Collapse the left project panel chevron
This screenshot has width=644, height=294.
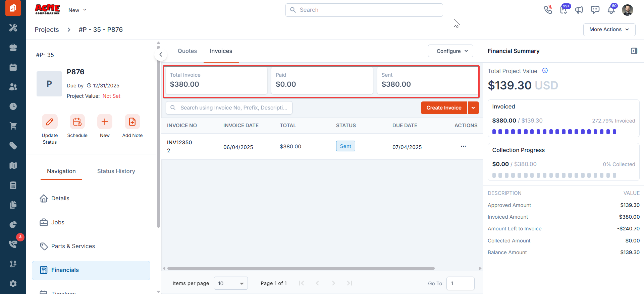pos(161,55)
